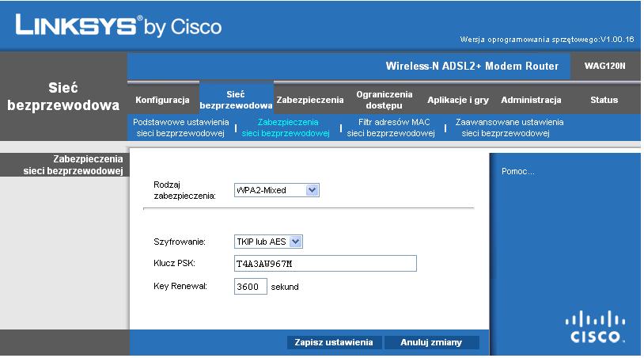Click the left sidebar heading Zabezpieczenia sieci bezprzewodowej
The image size is (644, 358).
(73, 165)
